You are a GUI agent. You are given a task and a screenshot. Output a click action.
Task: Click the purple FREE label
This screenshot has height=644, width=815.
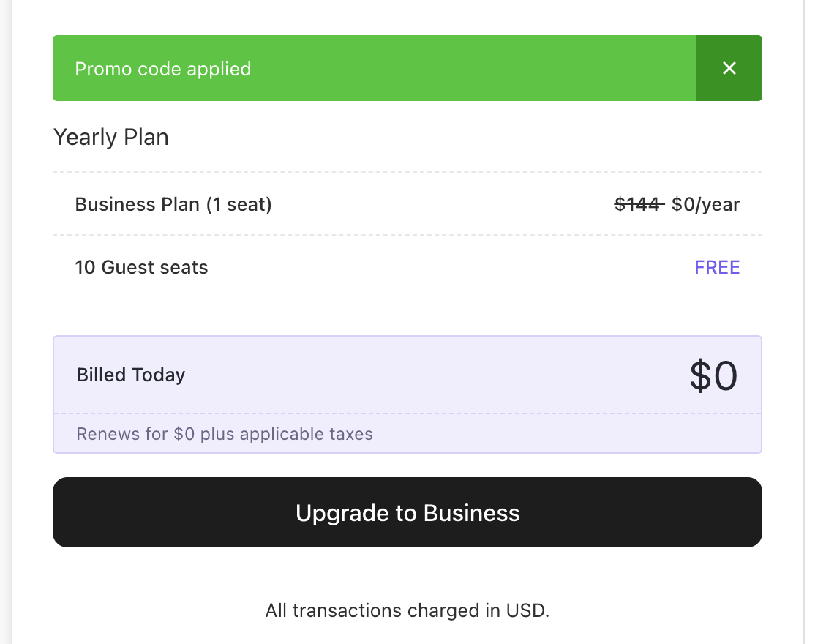(x=717, y=267)
